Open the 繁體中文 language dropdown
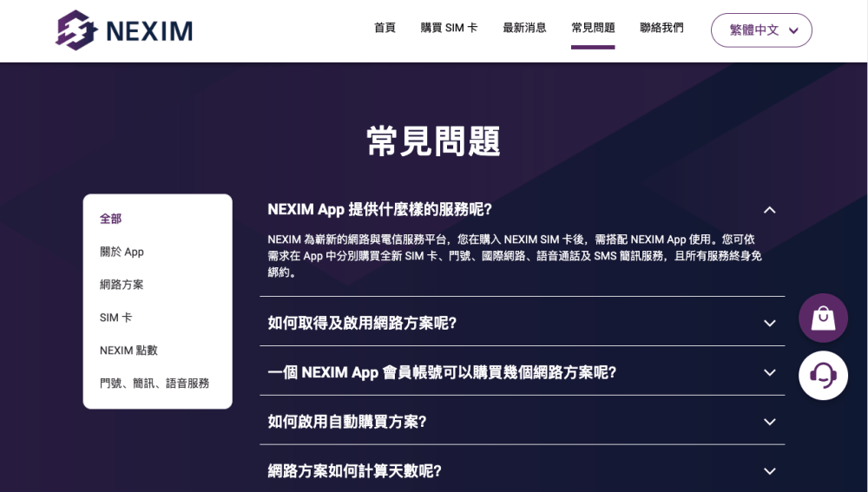This screenshot has width=868, height=492. pyautogui.click(x=761, y=30)
